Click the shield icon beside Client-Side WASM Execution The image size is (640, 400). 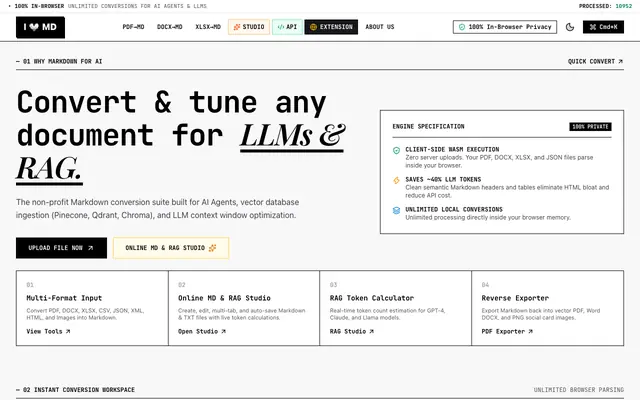click(396, 151)
